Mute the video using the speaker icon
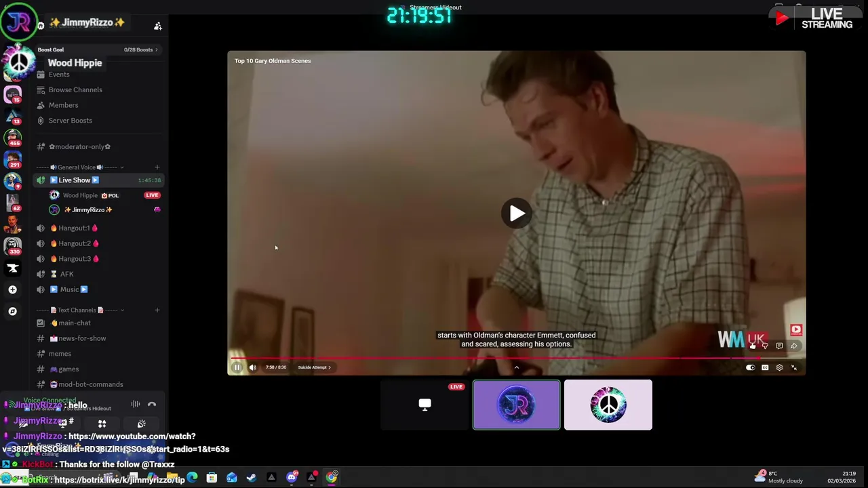The width and height of the screenshot is (868, 488). [253, 367]
